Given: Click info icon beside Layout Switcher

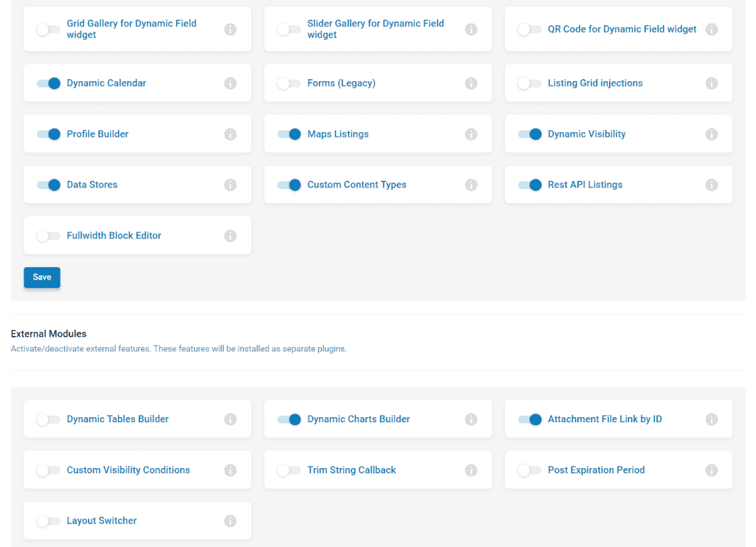Looking at the screenshot, I should pos(230,521).
